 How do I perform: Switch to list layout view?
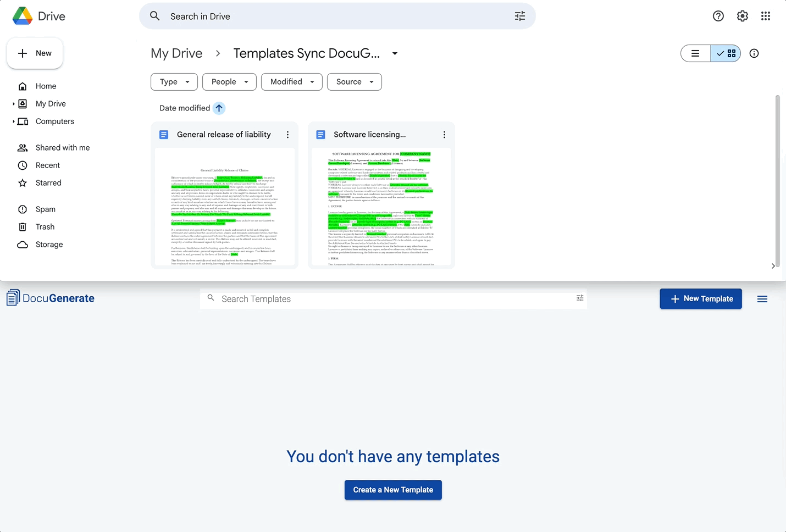tap(695, 53)
